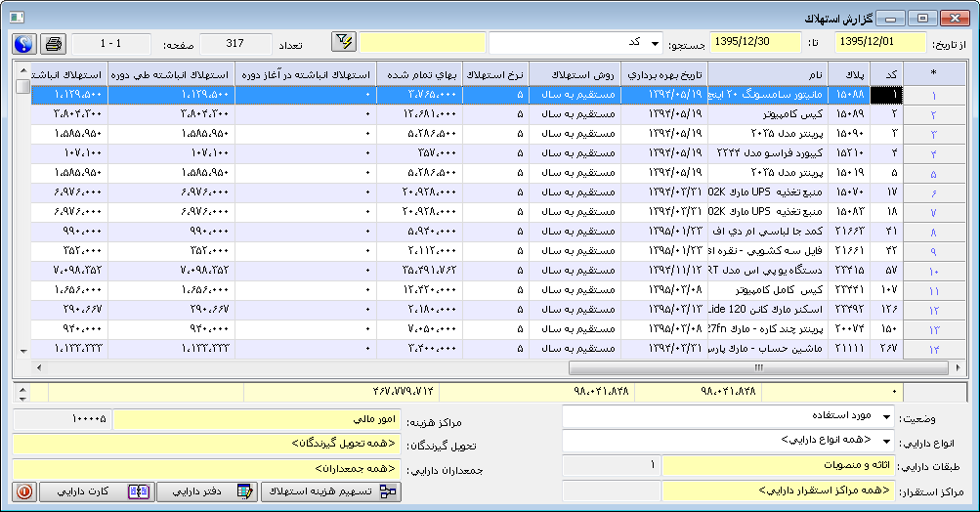
Task: Click plate number ۲۱۶۶۳ cell
Action: (x=849, y=232)
